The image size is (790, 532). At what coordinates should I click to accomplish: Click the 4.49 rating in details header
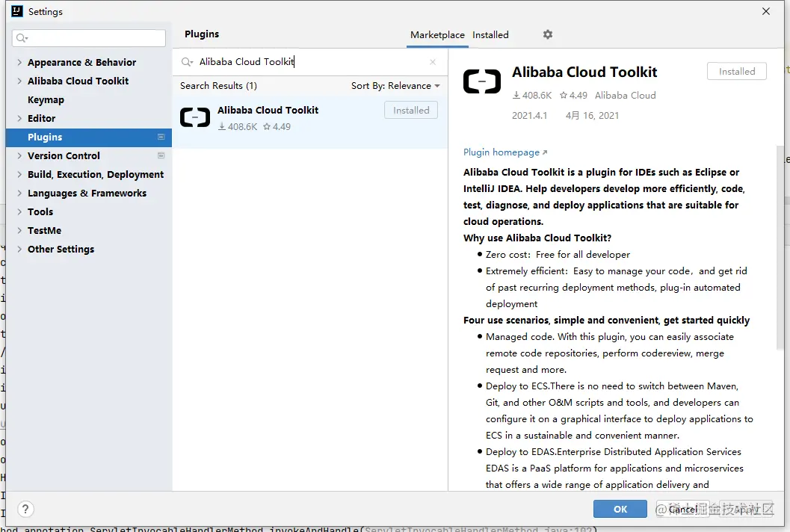tap(573, 95)
